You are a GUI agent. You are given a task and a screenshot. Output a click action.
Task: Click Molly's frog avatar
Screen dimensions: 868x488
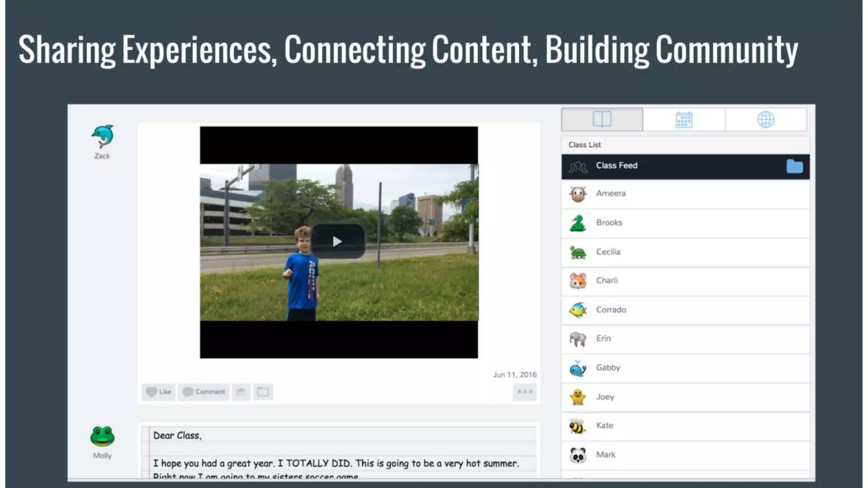click(x=102, y=436)
